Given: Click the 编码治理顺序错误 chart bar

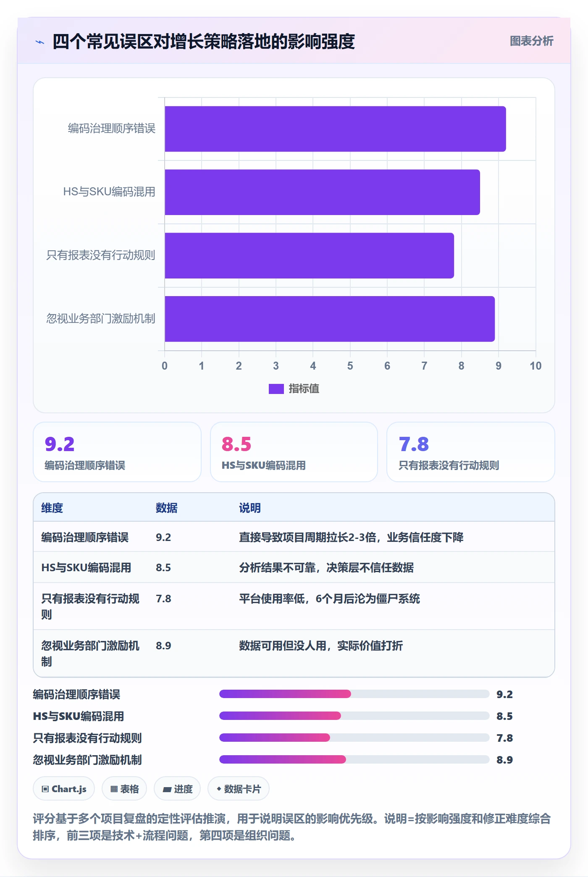Looking at the screenshot, I should 335,129.
